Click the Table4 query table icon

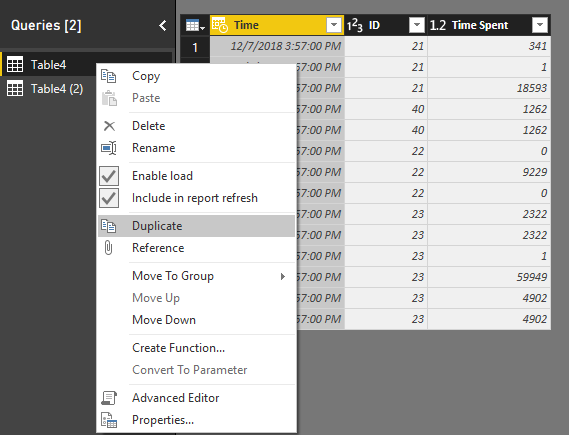point(15,64)
